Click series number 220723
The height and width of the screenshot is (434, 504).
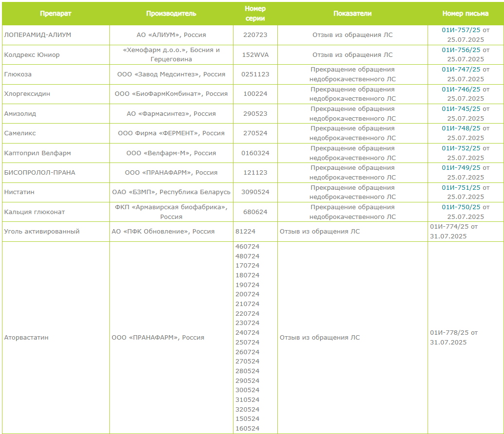255,35
